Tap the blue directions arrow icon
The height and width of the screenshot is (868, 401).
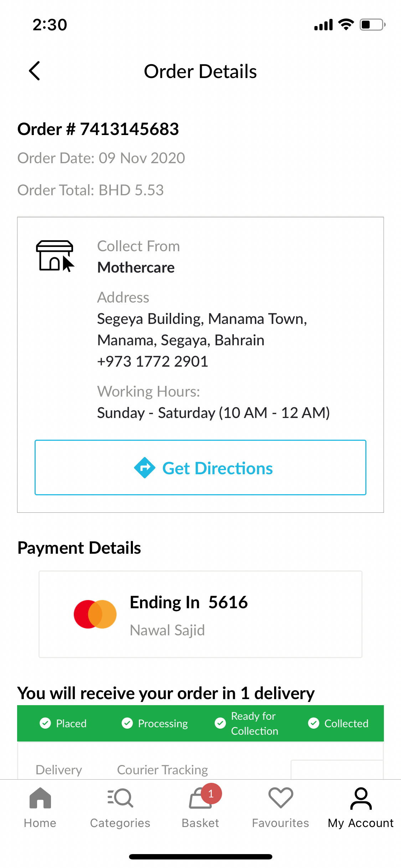[144, 467]
